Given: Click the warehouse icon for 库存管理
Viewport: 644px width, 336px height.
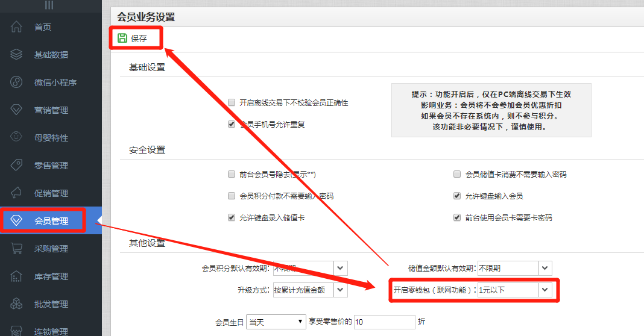Looking at the screenshot, I should tap(16, 276).
